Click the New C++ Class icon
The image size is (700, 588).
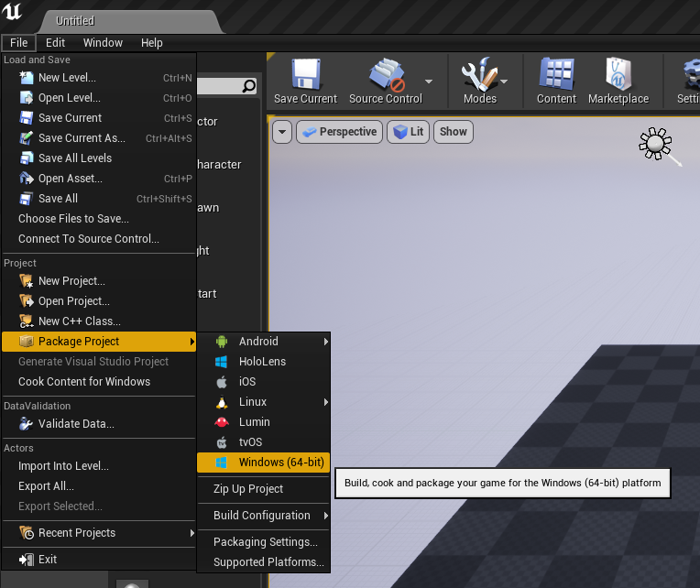click(27, 321)
